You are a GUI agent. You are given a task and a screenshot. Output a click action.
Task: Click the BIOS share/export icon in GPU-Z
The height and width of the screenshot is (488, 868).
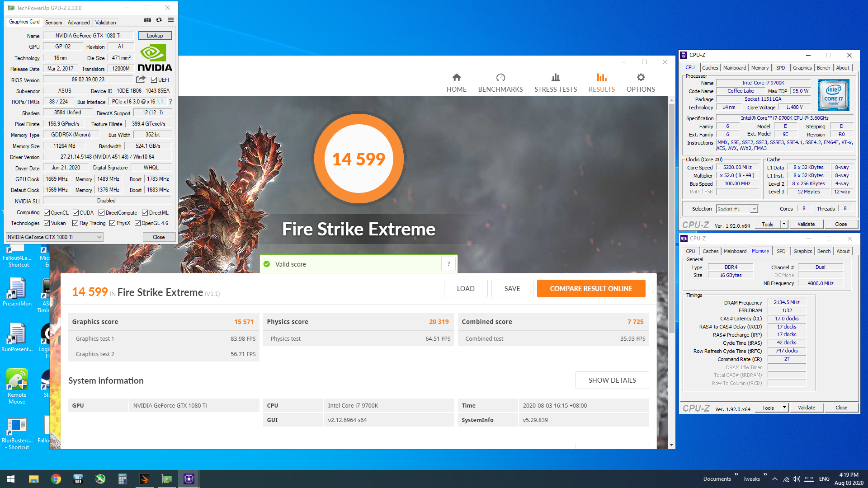point(141,80)
